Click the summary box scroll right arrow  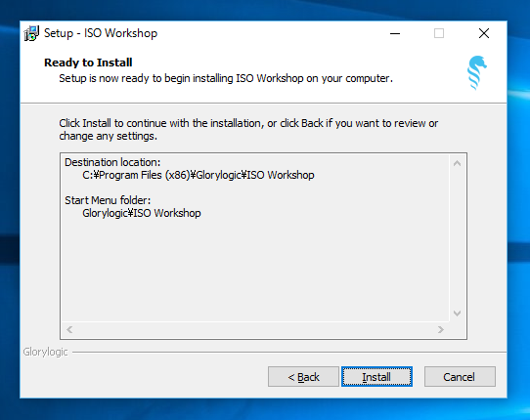pyautogui.click(x=440, y=329)
